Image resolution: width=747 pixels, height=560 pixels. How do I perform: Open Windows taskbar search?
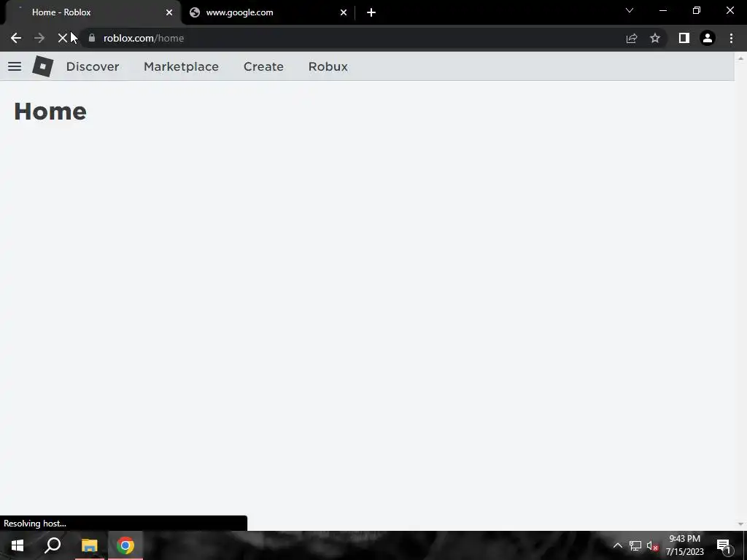coord(53,545)
